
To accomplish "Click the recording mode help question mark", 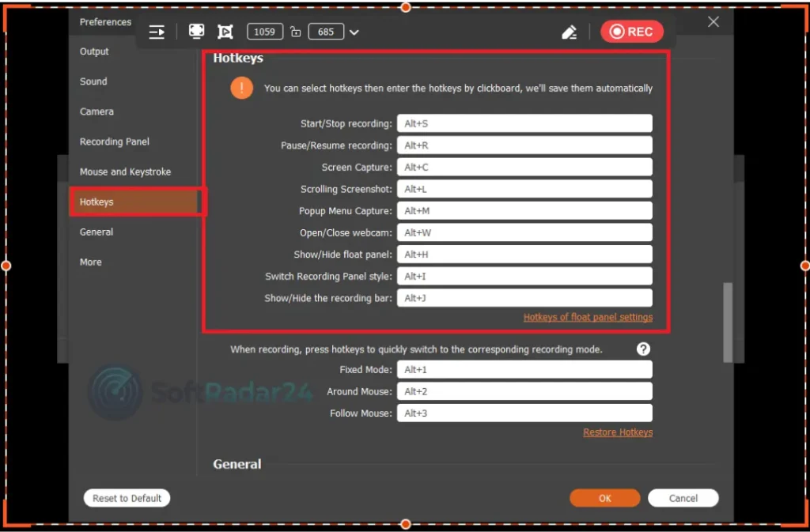I will (643, 349).
